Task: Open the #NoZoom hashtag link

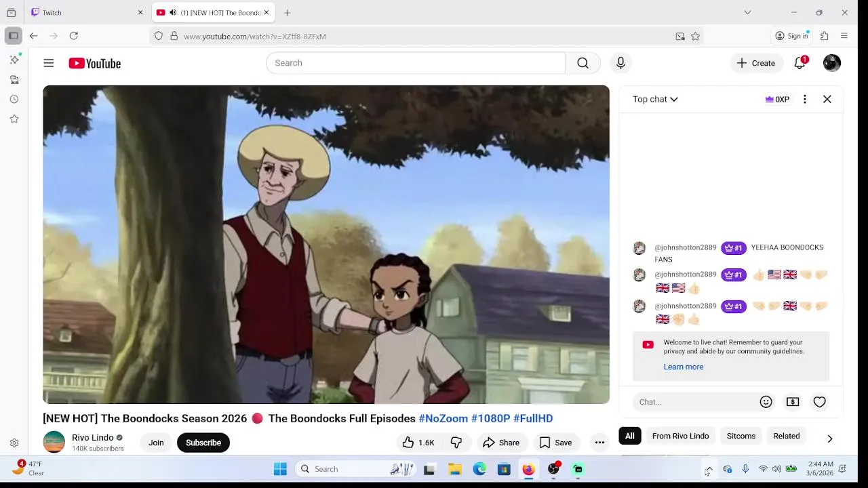Action: click(x=443, y=418)
